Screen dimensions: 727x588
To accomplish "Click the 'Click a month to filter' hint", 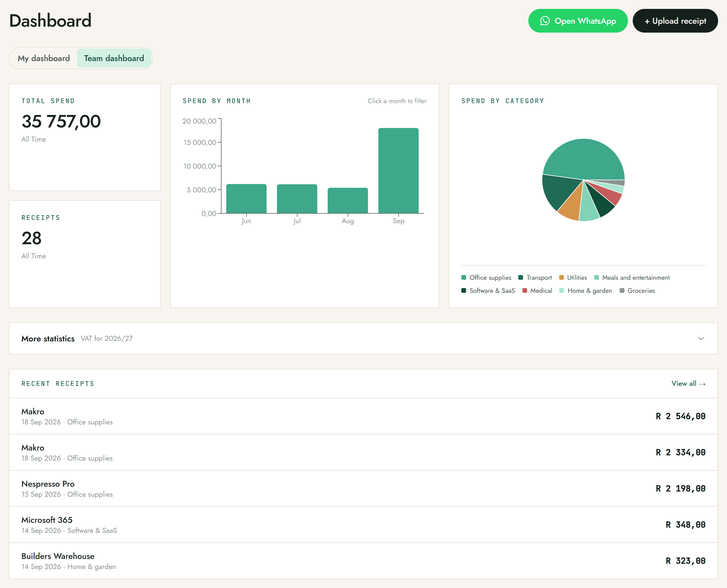I will pyautogui.click(x=397, y=101).
